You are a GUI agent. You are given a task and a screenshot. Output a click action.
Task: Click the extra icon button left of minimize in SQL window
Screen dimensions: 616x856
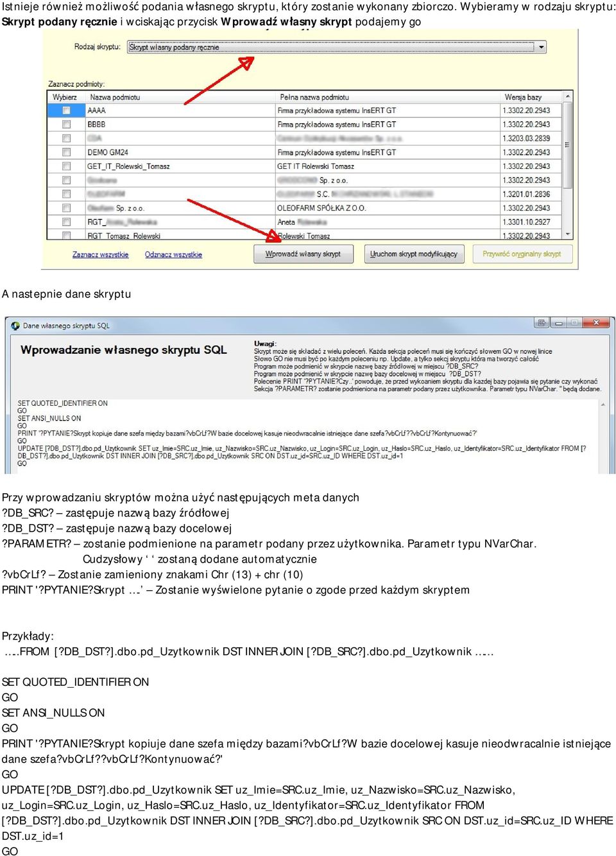[542, 323]
